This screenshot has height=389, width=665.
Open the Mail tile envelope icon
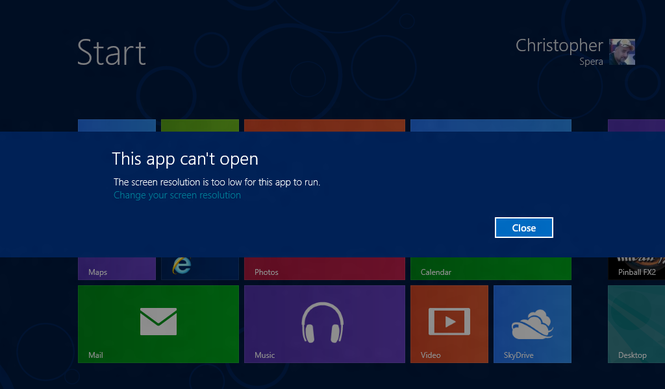click(x=158, y=322)
